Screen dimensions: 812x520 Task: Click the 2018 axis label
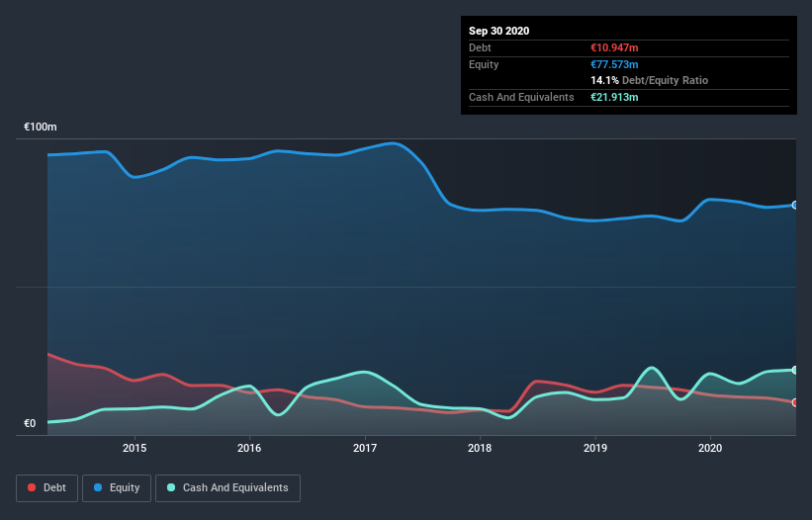(480, 448)
